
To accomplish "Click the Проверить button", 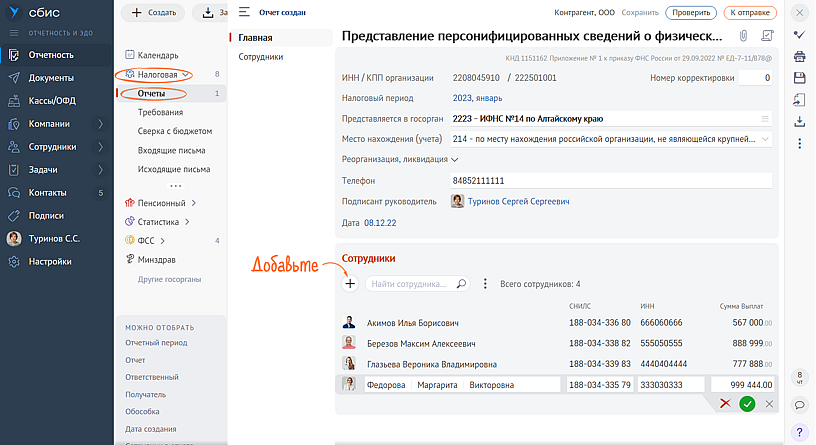I will (690, 13).
